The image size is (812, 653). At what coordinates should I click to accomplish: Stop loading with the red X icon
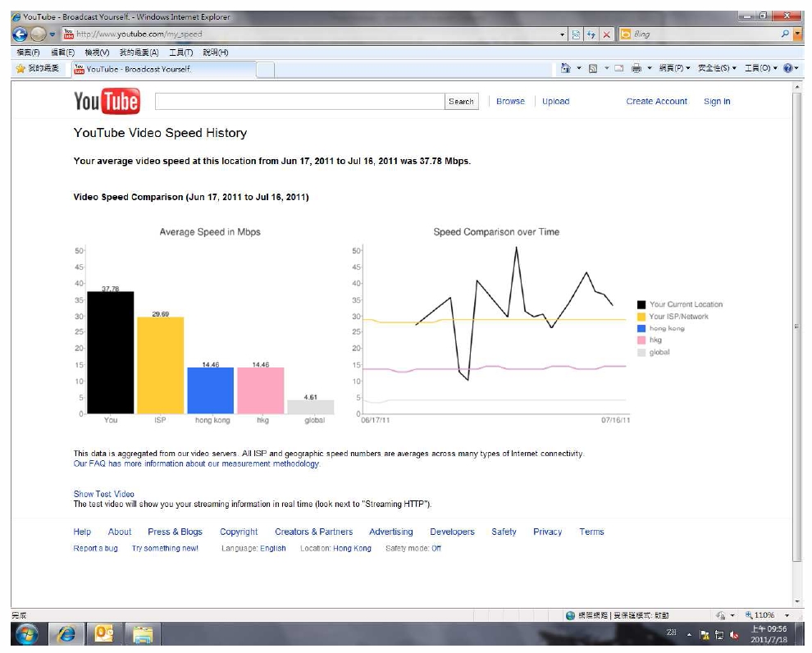point(606,34)
